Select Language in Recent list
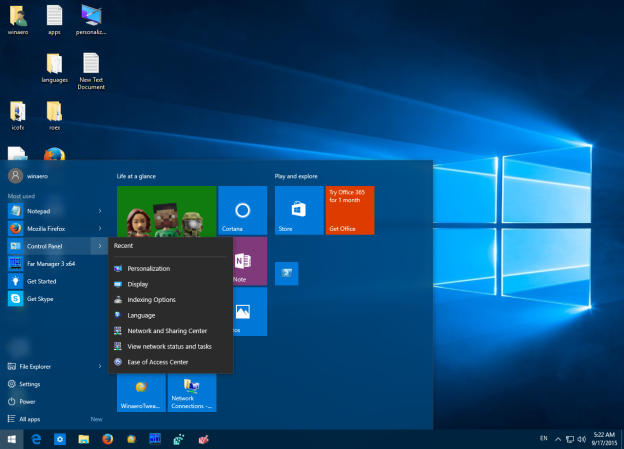This screenshot has height=449, width=624. pyautogui.click(x=170, y=315)
